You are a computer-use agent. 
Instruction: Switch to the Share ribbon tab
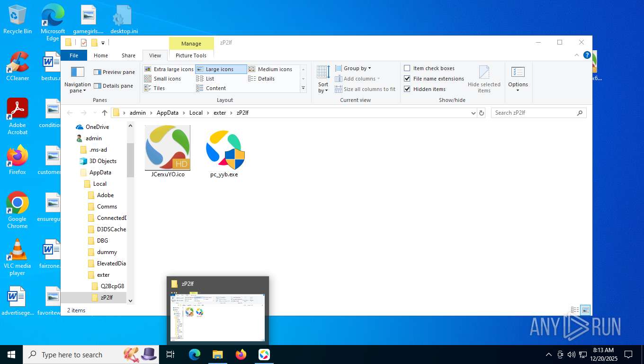[x=128, y=55]
